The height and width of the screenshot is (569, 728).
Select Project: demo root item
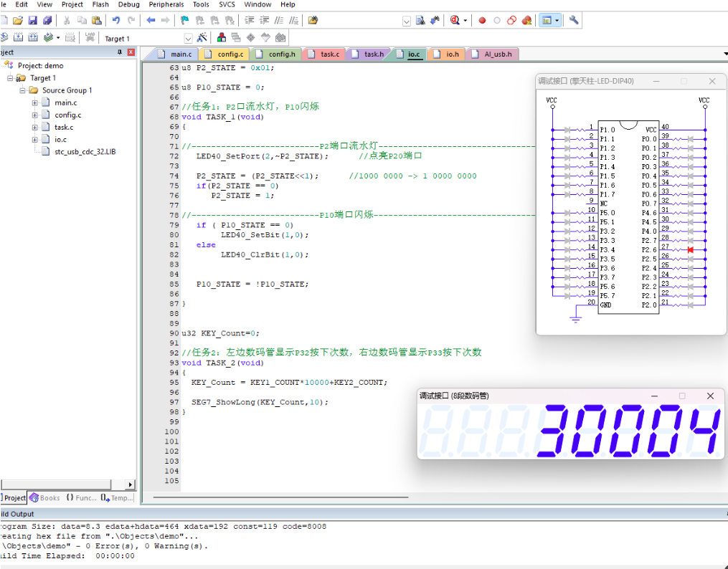pyautogui.click(x=40, y=66)
